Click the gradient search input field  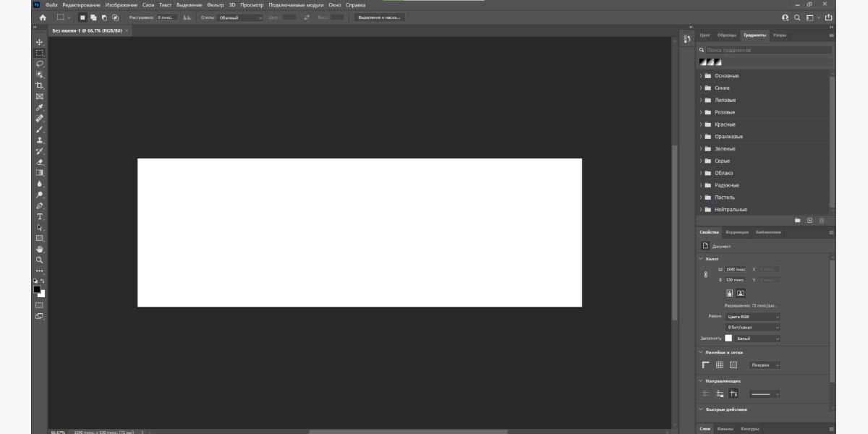[x=768, y=50]
